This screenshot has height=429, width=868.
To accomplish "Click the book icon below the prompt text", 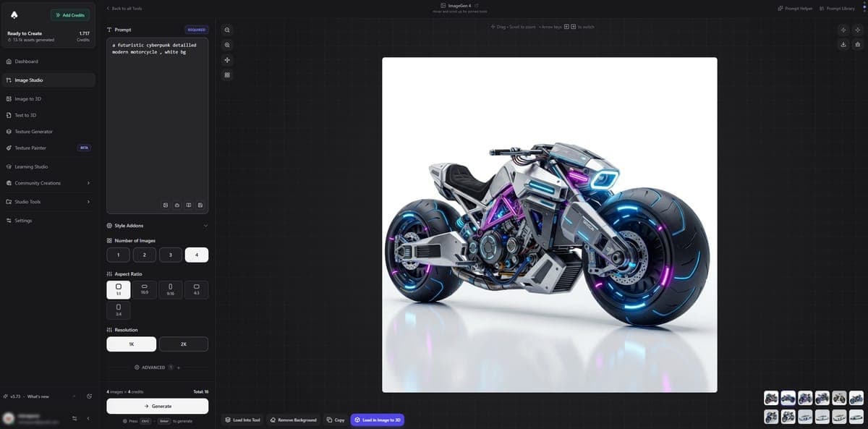I will pos(189,205).
